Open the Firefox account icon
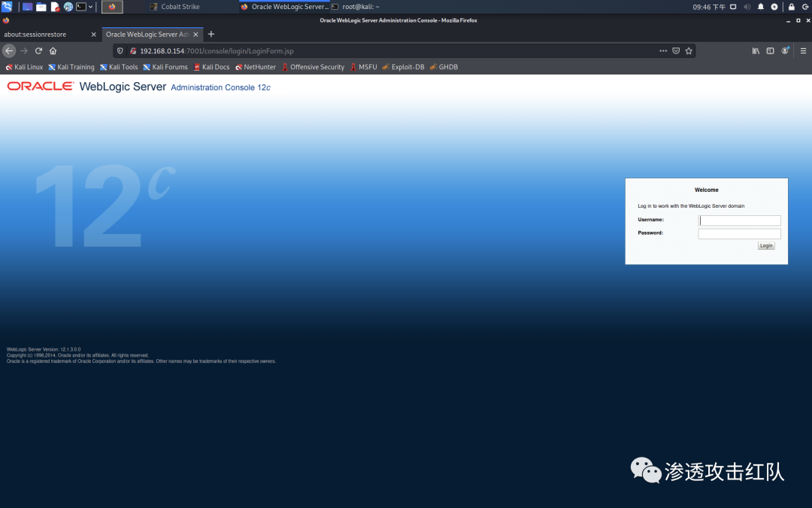Screen dimensions: 812x508 tap(785, 51)
